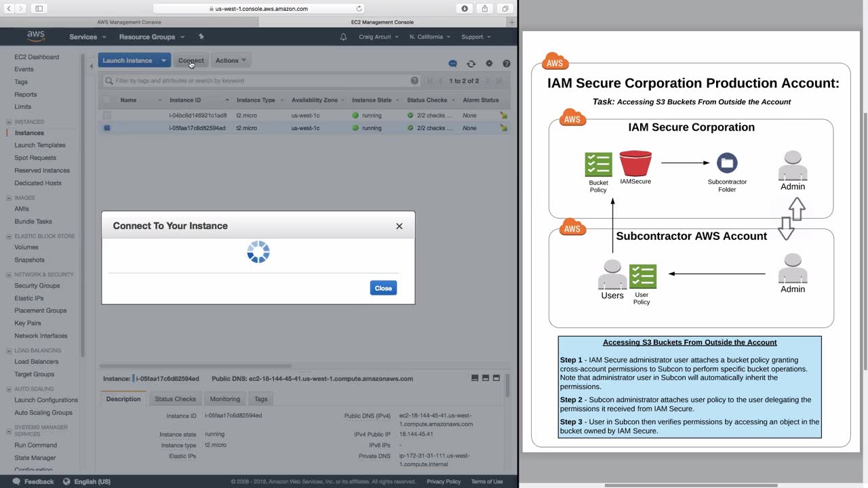Viewport: 868px width, 488px height.
Task: Open the N. California region selector
Action: (x=430, y=37)
